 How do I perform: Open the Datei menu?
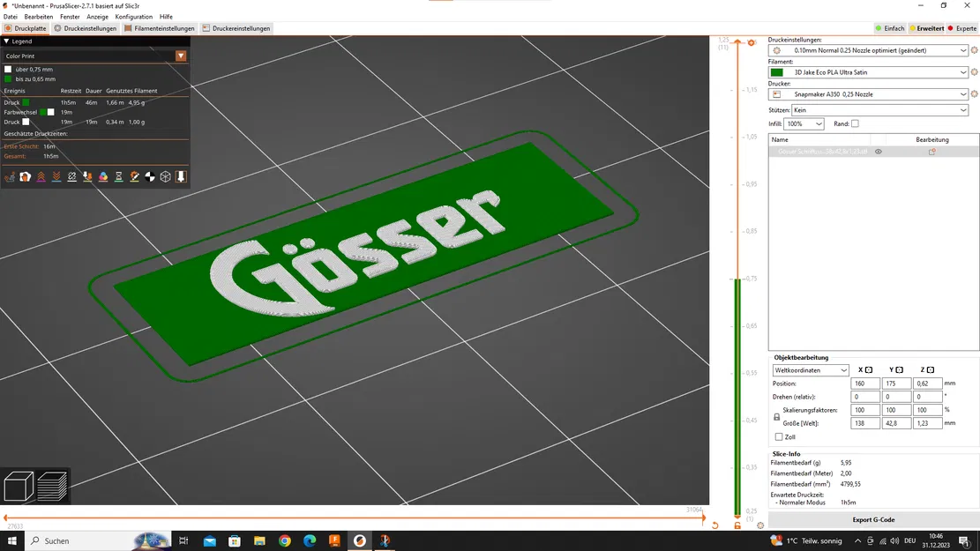coord(11,17)
